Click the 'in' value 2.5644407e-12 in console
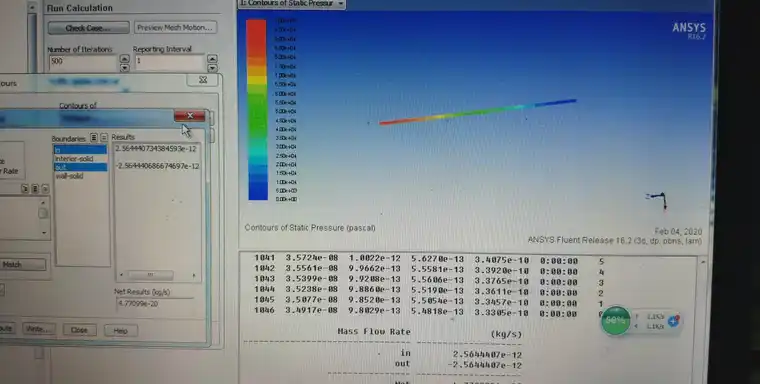Screen dimensions: 760x384 pos(487,354)
